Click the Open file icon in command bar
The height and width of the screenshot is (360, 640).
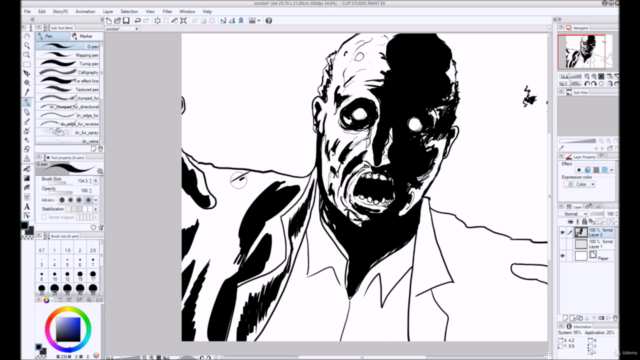[x=118, y=21]
